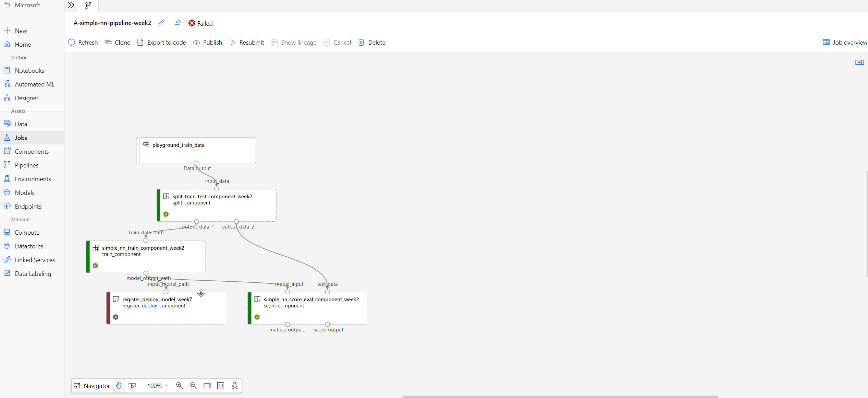Toggle the split_train_test_component_week2 success status

click(x=166, y=214)
